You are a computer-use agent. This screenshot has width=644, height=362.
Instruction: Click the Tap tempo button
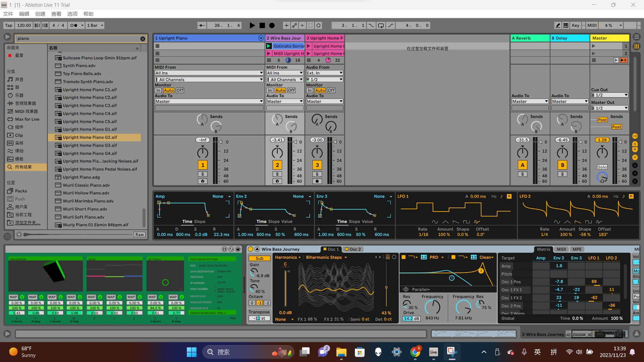click(9, 25)
